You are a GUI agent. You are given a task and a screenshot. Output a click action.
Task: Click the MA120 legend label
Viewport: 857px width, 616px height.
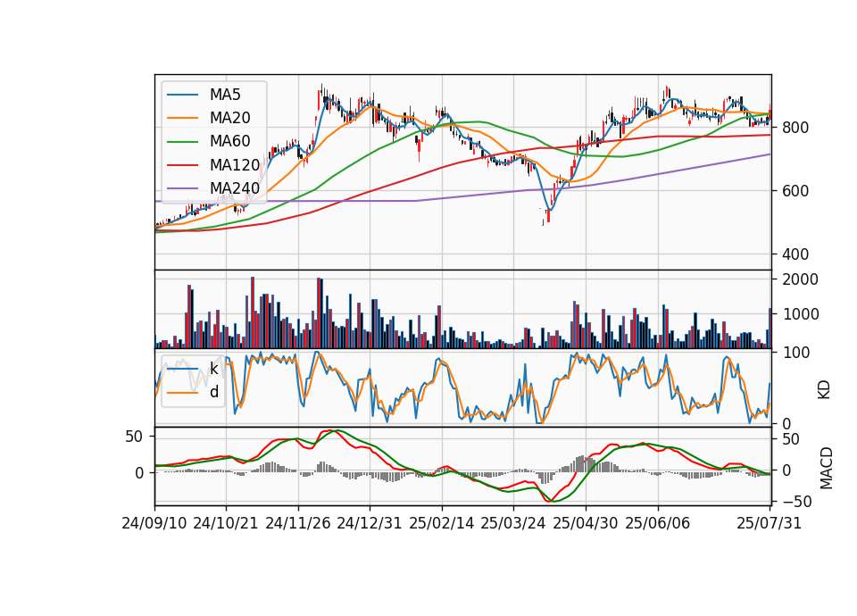pyautogui.click(x=235, y=164)
